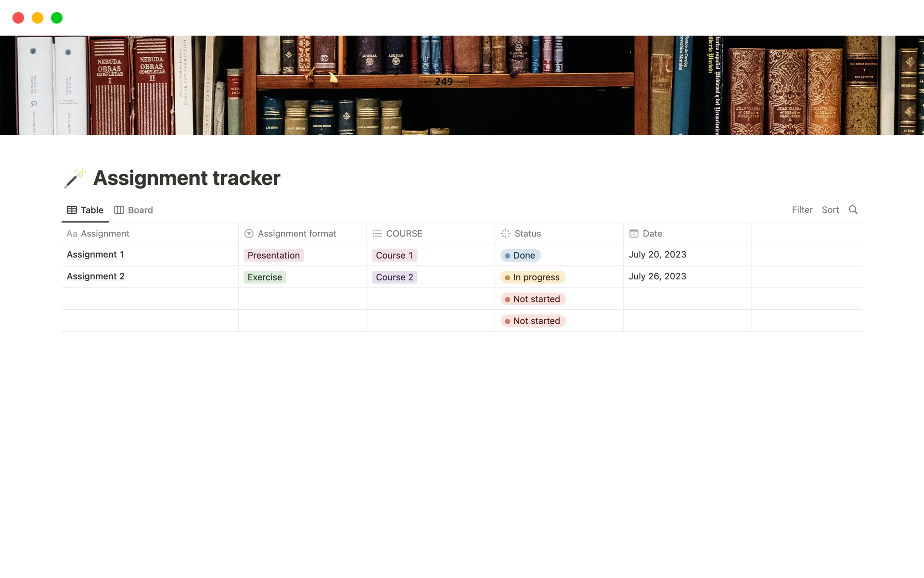Click the Filter icon
The width and height of the screenshot is (924, 578).
(x=802, y=209)
